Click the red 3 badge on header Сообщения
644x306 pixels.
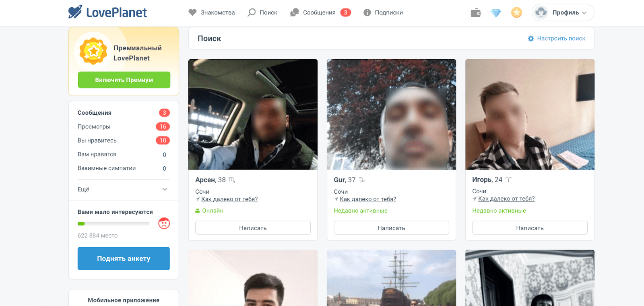[x=345, y=12]
